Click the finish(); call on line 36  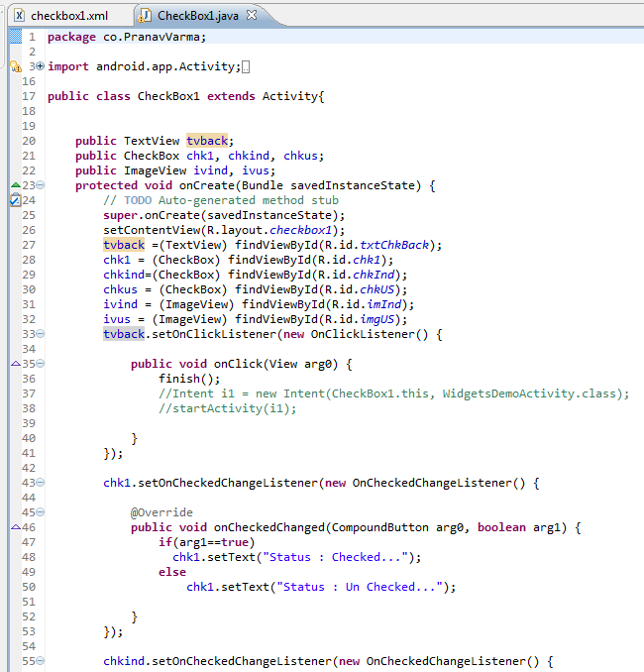click(x=189, y=379)
